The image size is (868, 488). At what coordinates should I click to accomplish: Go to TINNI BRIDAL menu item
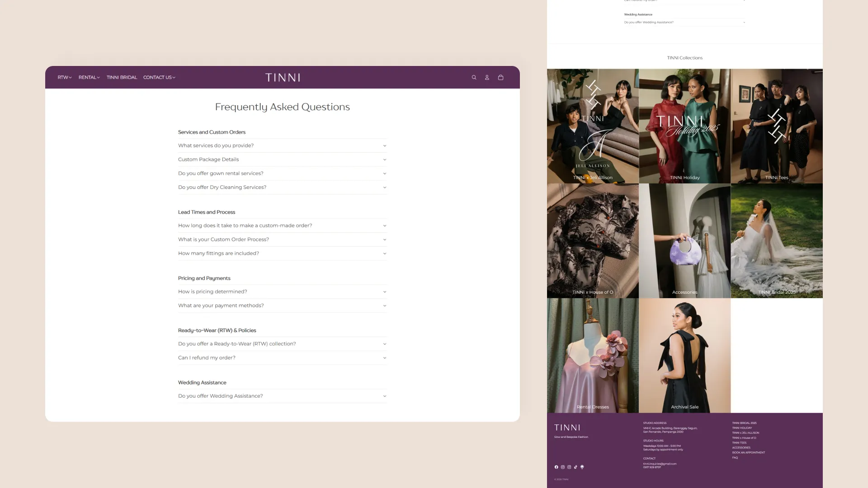coord(122,77)
